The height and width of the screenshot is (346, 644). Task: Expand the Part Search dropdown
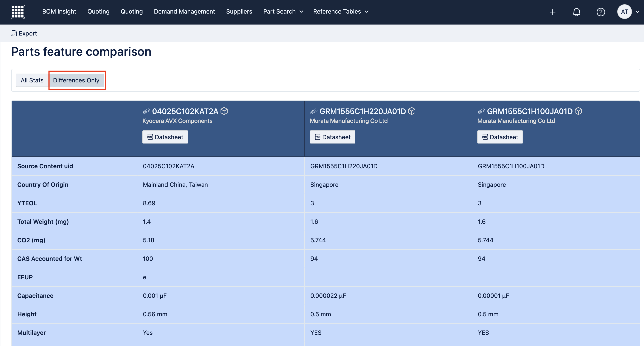click(x=283, y=11)
